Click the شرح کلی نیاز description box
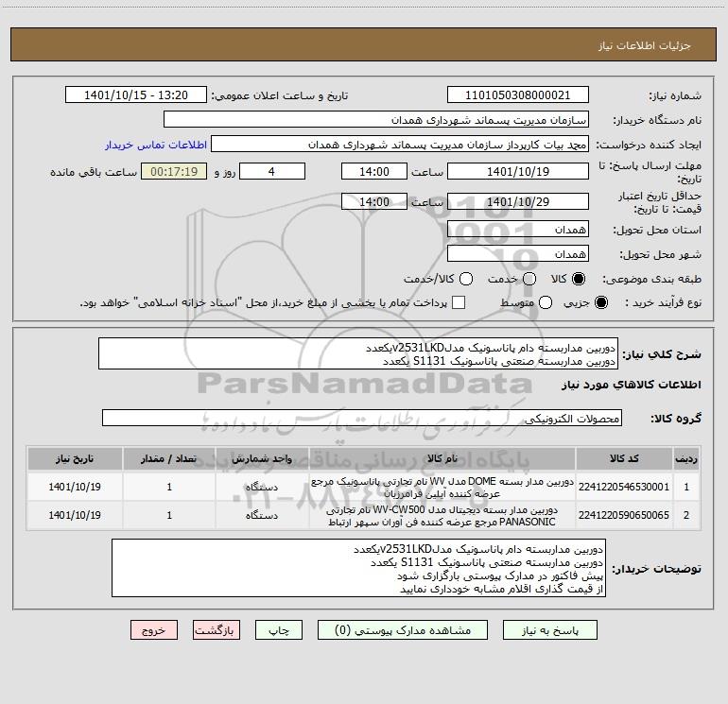This screenshot has height=704, width=728. pyautogui.click(x=358, y=354)
